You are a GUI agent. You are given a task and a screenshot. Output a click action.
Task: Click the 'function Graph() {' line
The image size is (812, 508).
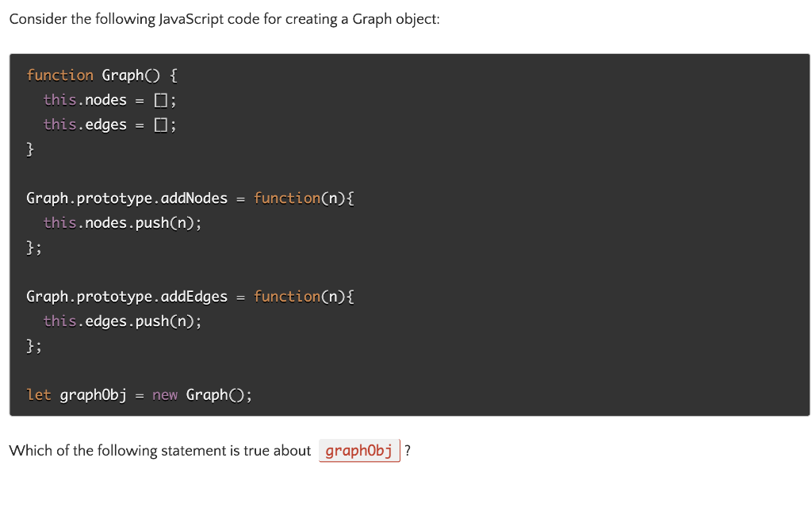[102, 75]
